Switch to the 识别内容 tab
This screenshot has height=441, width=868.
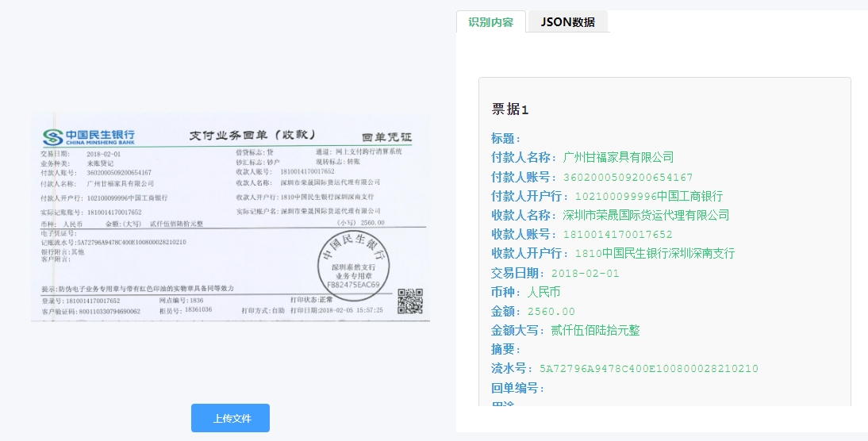click(x=490, y=22)
